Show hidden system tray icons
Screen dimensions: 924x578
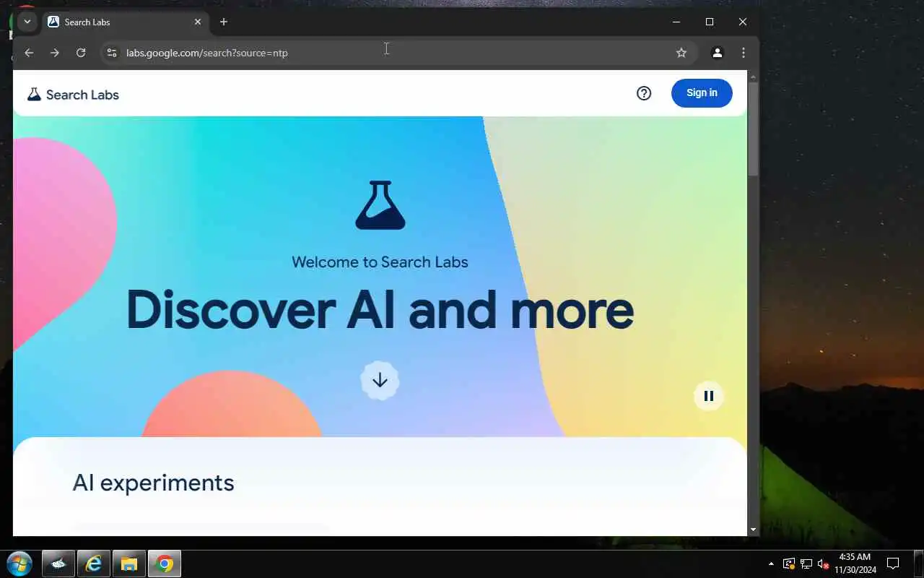pyautogui.click(x=771, y=564)
